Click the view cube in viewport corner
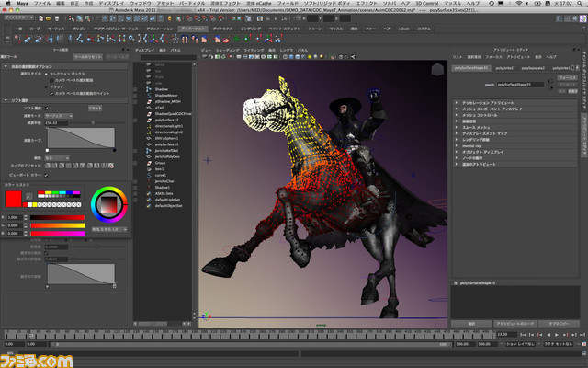This screenshot has height=368, width=588. [437, 70]
